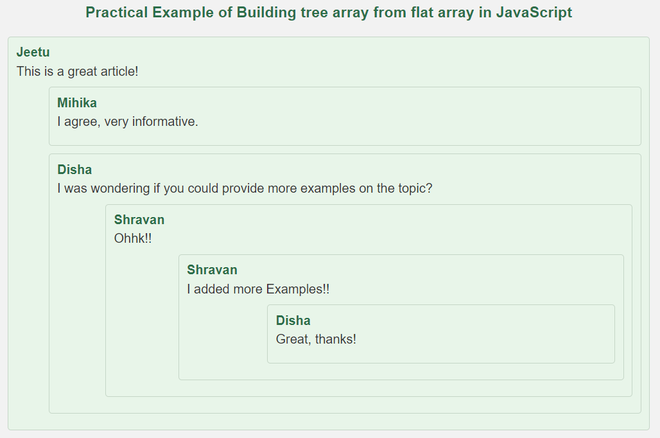Click blank area right of 'Great, thanks!'

point(480,339)
